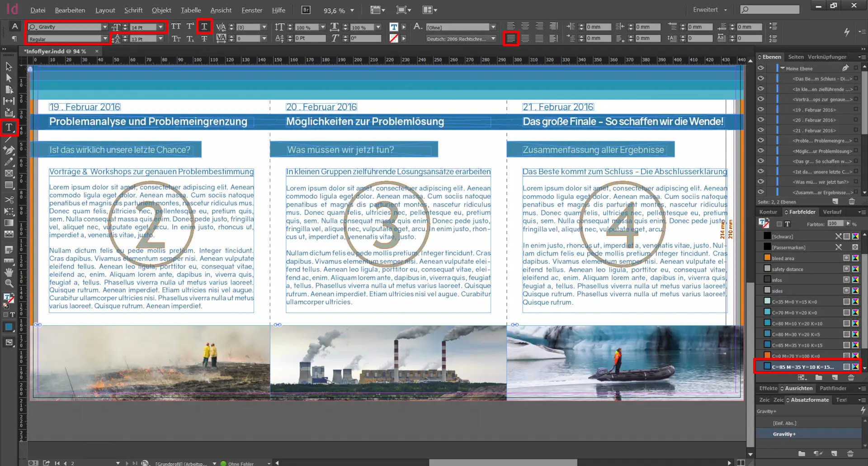
Task: Switch to the Zoom tool
Action: (9, 283)
